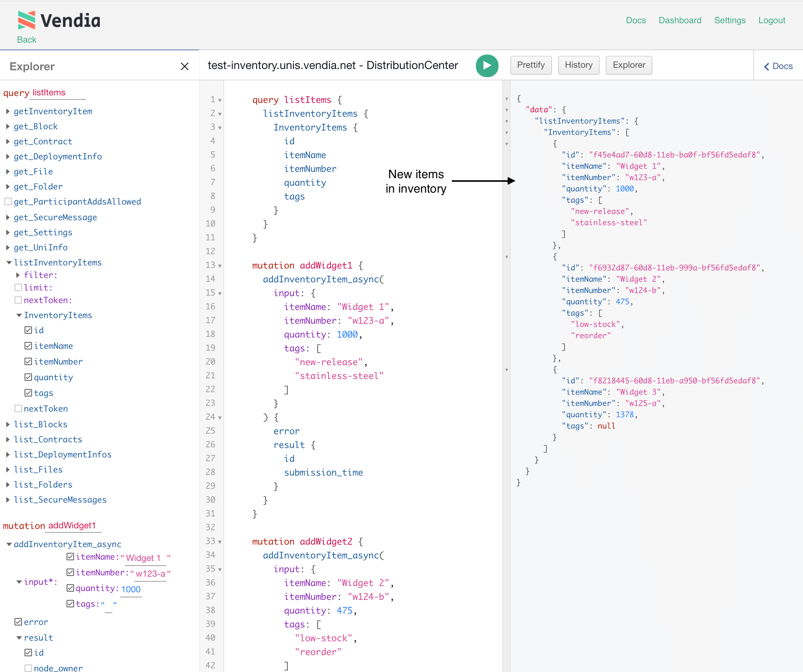Screen dimensions: 803x672
Task: Fold input block at line 15
Action: (220, 294)
